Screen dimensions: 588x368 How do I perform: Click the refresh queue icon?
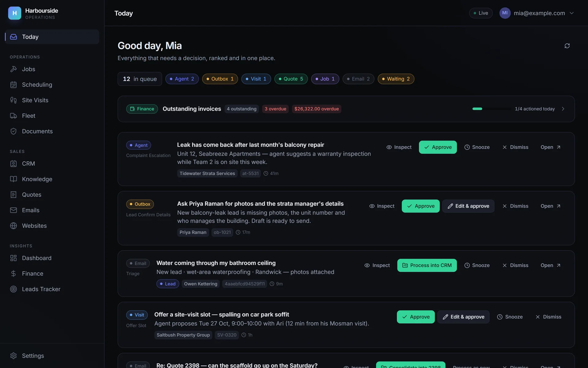(x=567, y=46)
